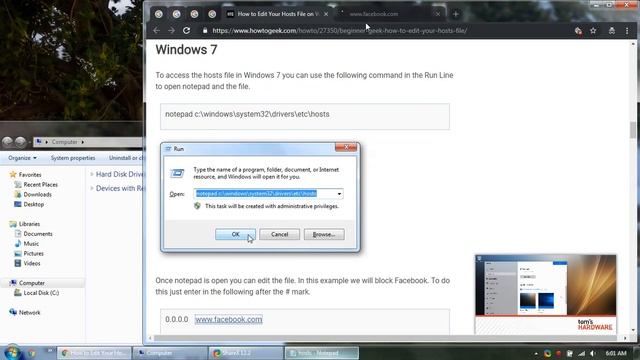The height and width of the screenshot is (360, 640).
Task: Expand the Open field dropdown in Run dialog
Action: tap(339, 194)
